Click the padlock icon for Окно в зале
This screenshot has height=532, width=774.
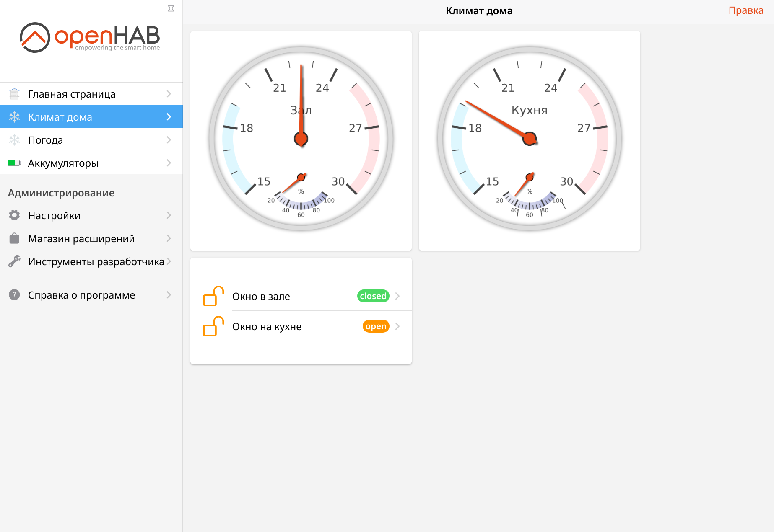213,296
